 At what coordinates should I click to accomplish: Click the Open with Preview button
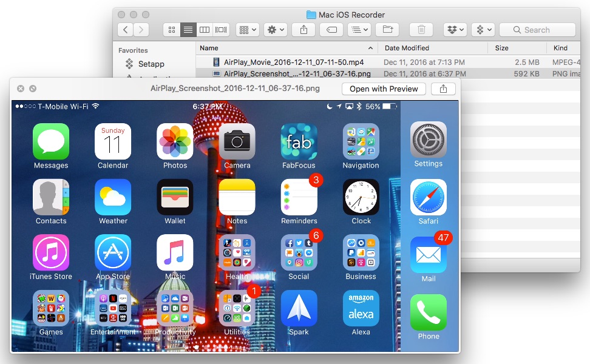(384, 89)
